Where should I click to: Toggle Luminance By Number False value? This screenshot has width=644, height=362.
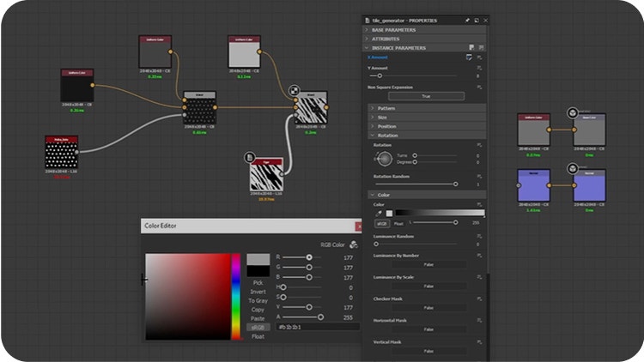(x=428, y=264)
